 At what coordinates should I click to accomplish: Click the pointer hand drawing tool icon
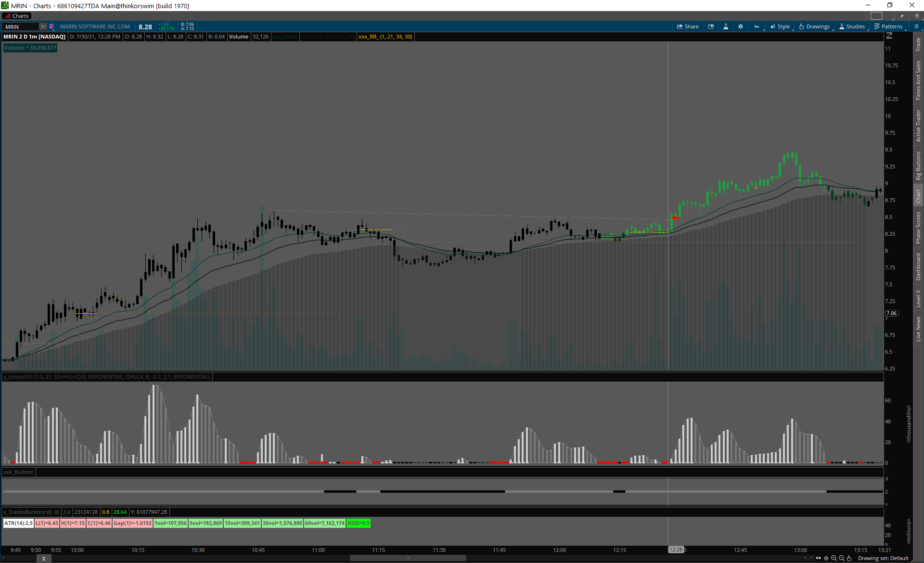click(x=849, y=558)
